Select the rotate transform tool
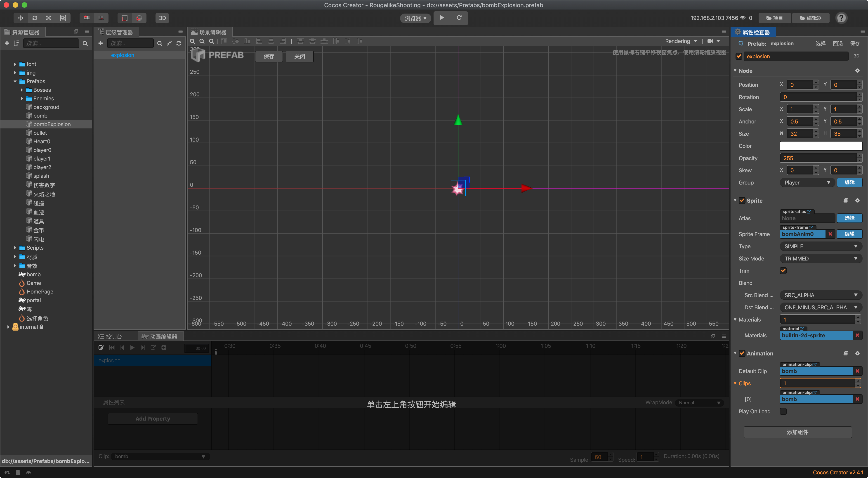The height and width of the screenshot is (478, 868). click(35, 18)
